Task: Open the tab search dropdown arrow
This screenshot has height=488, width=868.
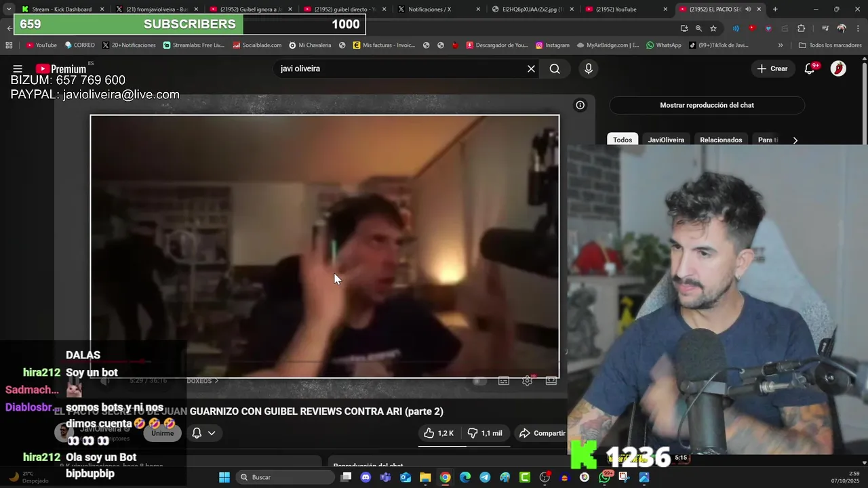Action: [8, 9]
